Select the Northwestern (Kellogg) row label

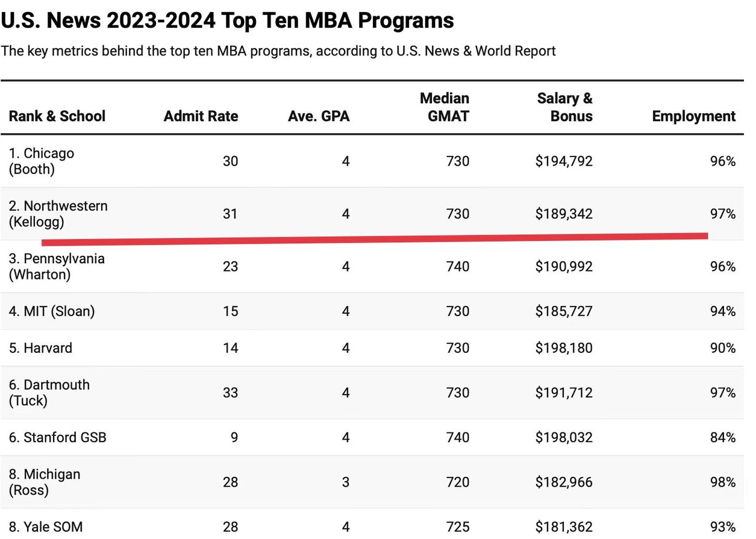(58, 214)
